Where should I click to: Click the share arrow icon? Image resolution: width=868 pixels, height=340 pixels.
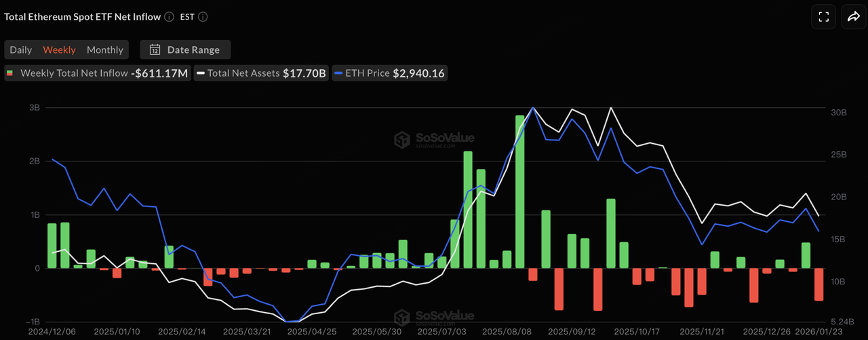(853, 17)
